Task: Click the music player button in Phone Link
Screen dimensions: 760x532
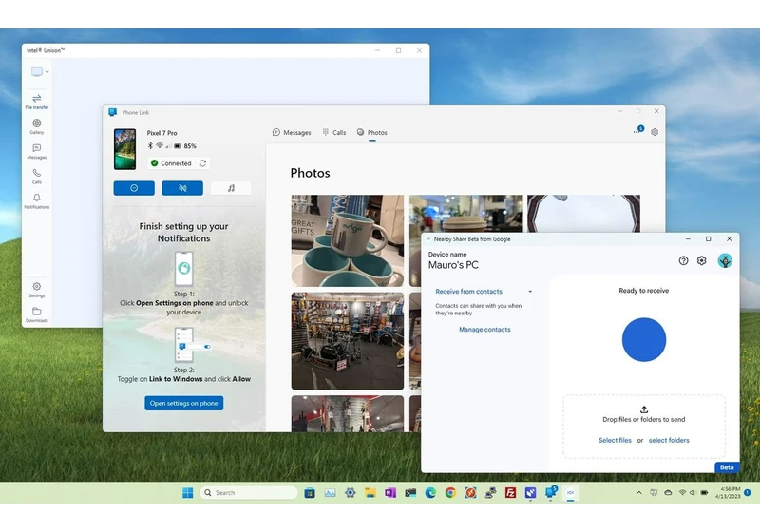Action: 231,188
